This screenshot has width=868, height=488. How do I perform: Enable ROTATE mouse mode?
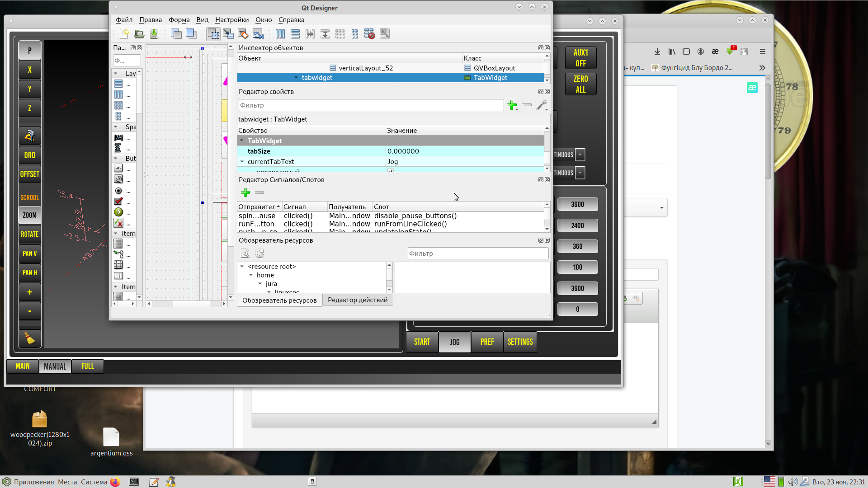point(30,234)
